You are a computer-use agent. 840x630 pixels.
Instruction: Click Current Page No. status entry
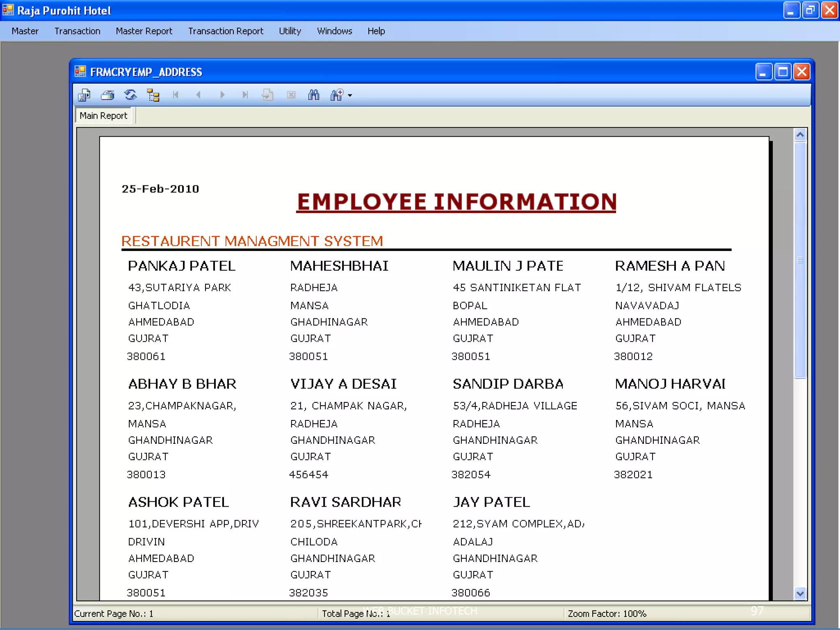[114, 614]
